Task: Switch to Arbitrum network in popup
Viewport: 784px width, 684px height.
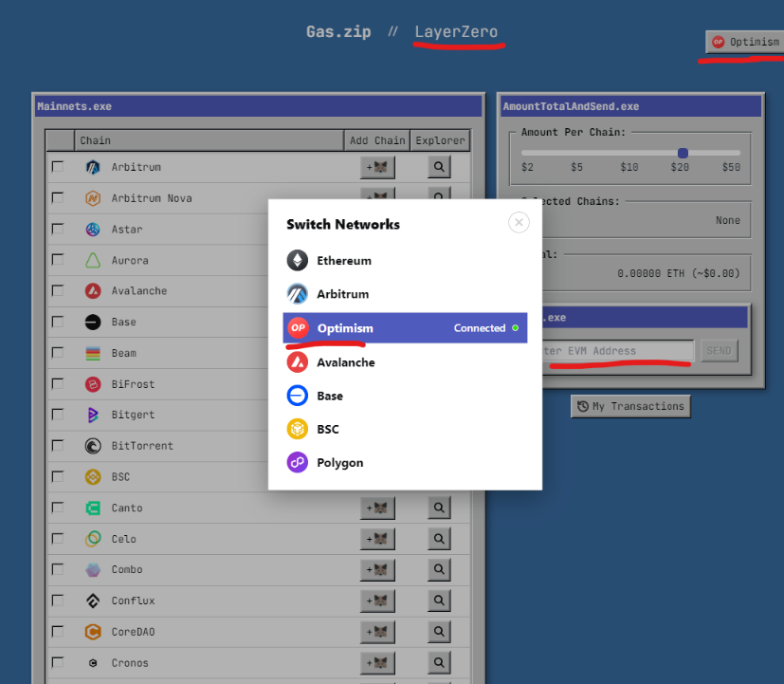Action: tap(405, 294)
